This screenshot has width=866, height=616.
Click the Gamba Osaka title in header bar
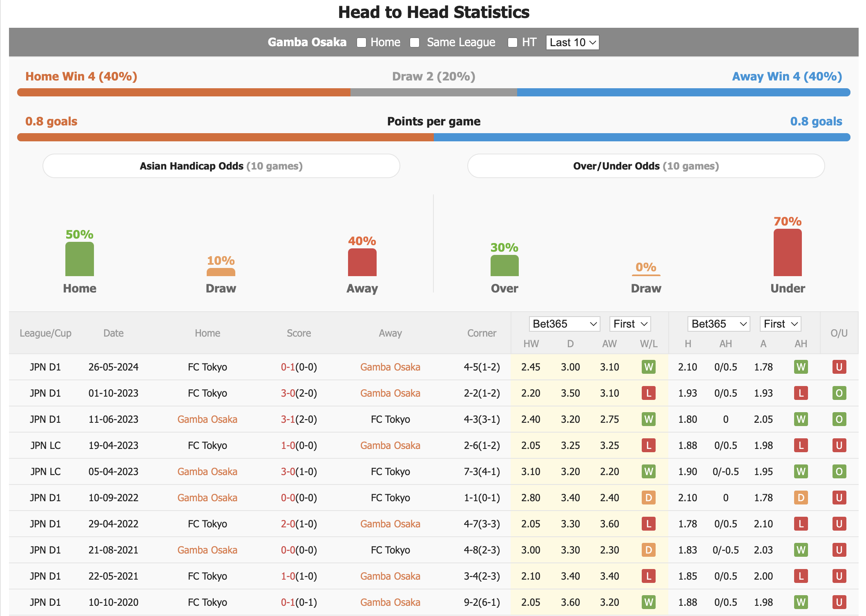pos(307,42)
